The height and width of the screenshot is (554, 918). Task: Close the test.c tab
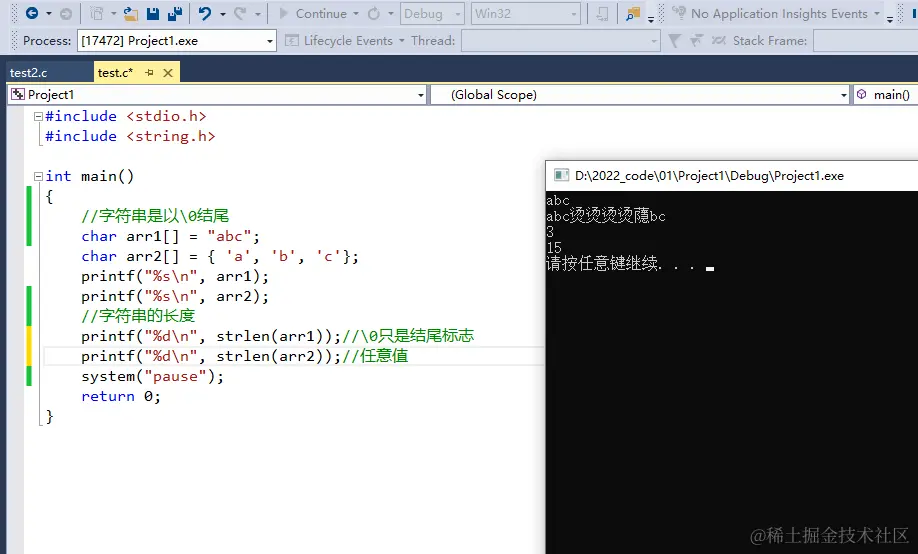[x=168, y=73]
